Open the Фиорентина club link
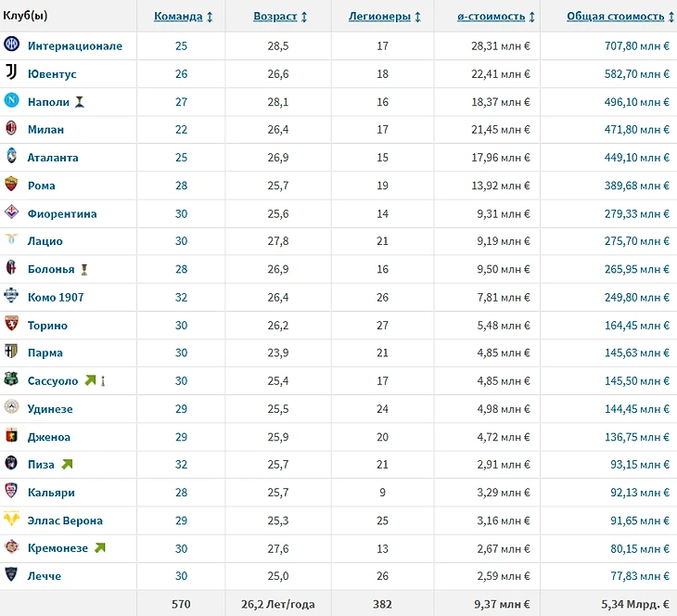677x616 pixels. (62, 213)
